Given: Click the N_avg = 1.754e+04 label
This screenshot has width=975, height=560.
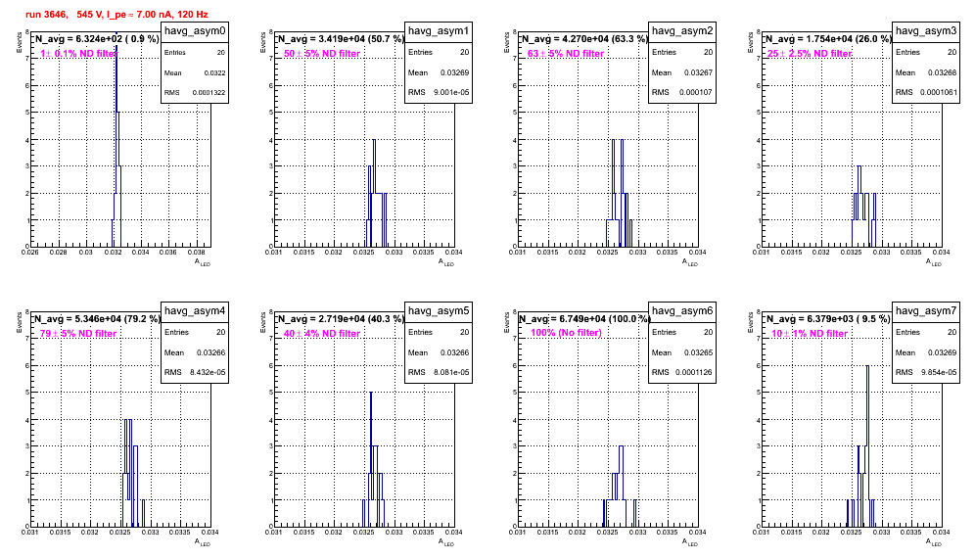Looking at the screenshot, I should (x=828, y=39).
